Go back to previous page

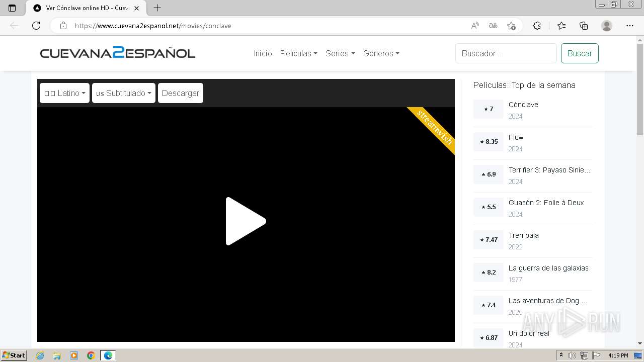[14, 26]
